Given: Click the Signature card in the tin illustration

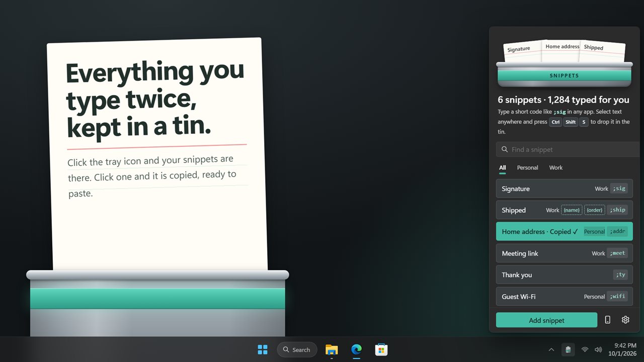Looking at the screenshot, I should [522, 51].
